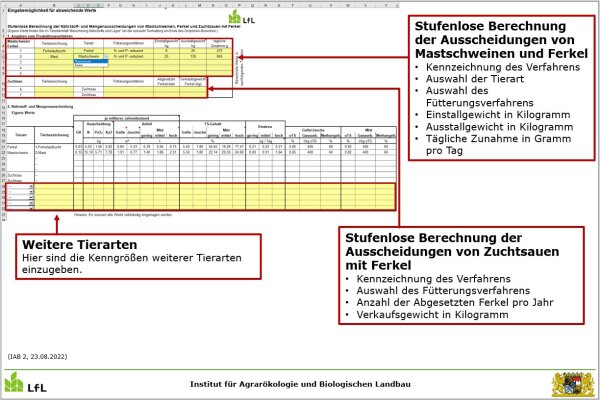Select column F header
Screen dimensions: 600x400
[x=108, y=5]
